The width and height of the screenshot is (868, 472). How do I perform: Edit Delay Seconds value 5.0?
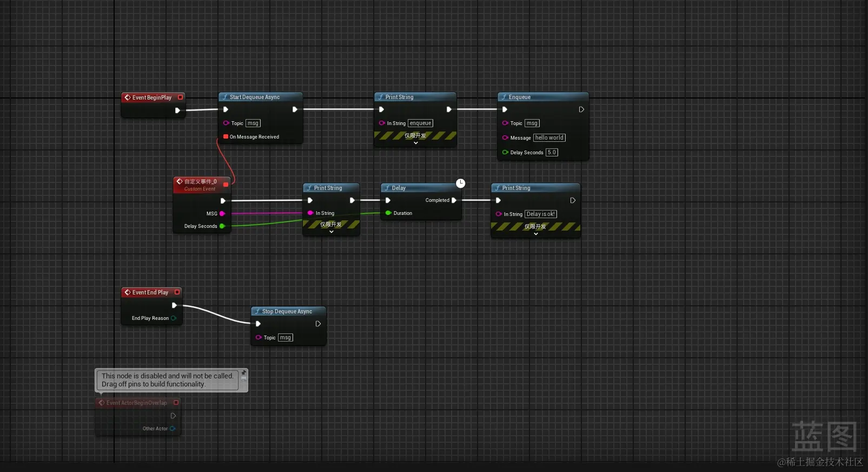click(x=552, y=152)
